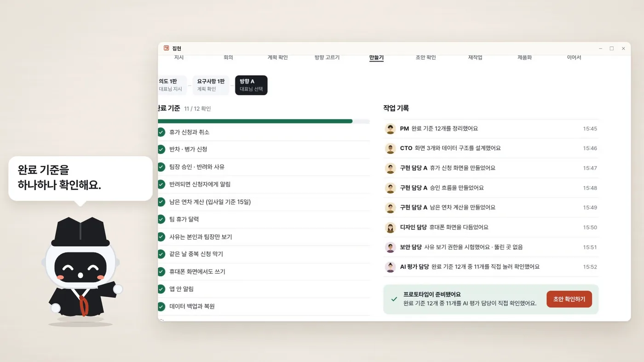The height and width of the screenshot is (362, 644).
Task: Click the 15:46 timestamp
Action: coord(590,148)
